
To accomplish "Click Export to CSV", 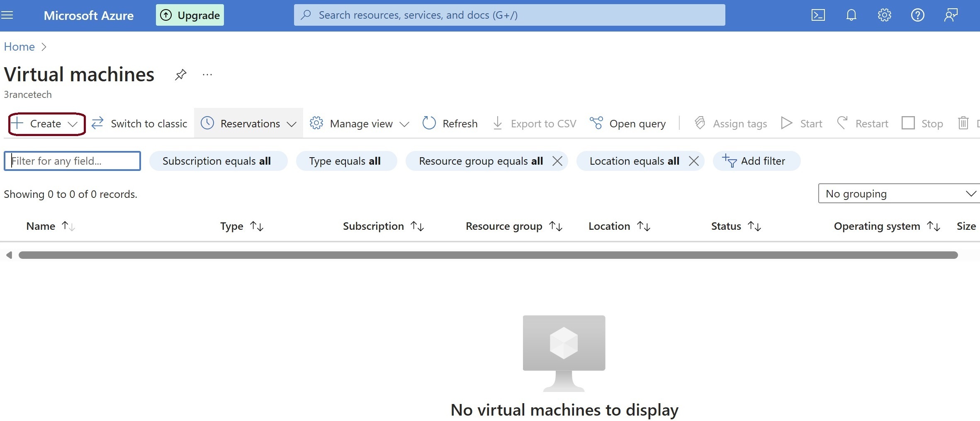I will [534, 124].
